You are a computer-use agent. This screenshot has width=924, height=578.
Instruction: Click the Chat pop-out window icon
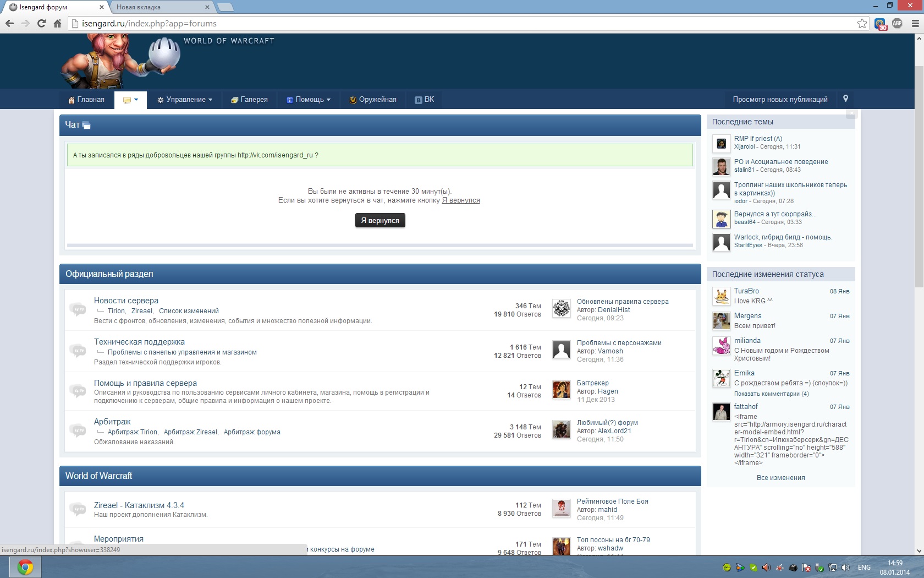click(86, 126)
